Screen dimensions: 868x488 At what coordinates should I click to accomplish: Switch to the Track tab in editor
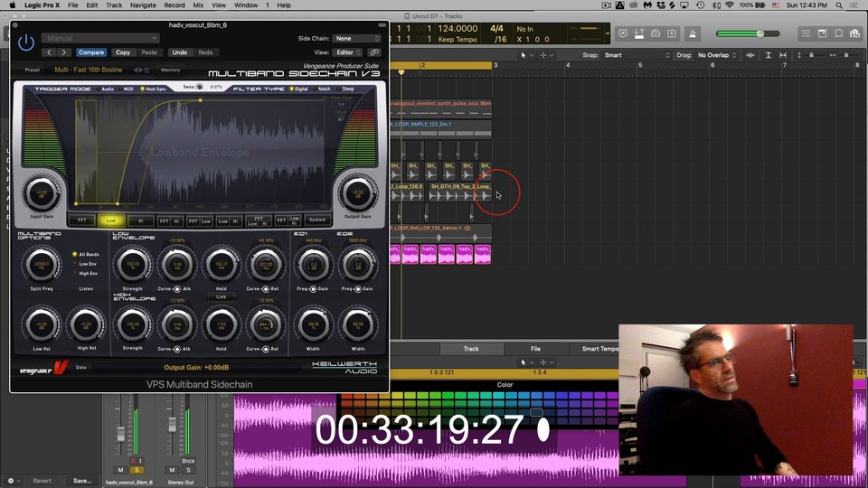[471, 349]
